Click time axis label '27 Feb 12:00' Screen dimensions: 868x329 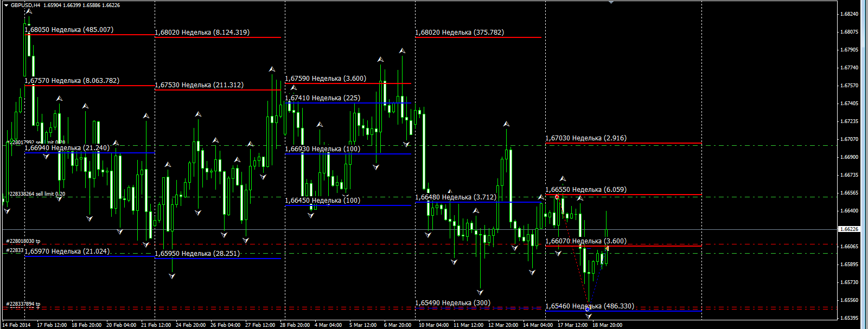tap(260, 325)
